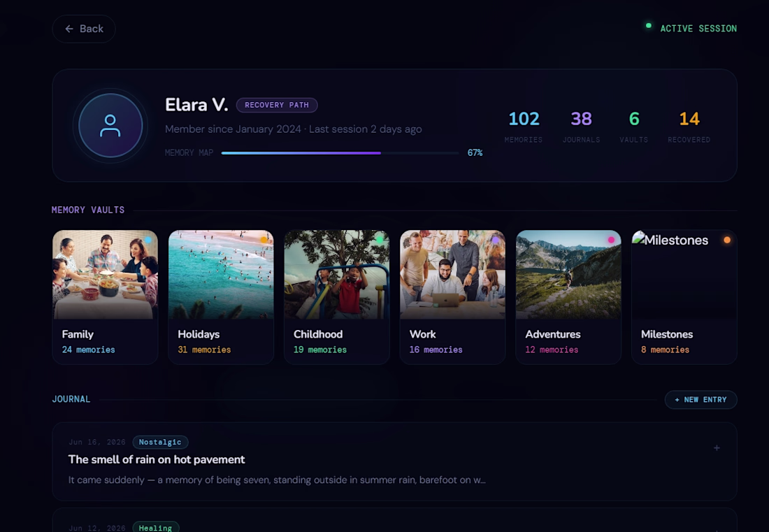Click the rain memory excerpt text
Screen dimensions: 769x532
(277, 480)
